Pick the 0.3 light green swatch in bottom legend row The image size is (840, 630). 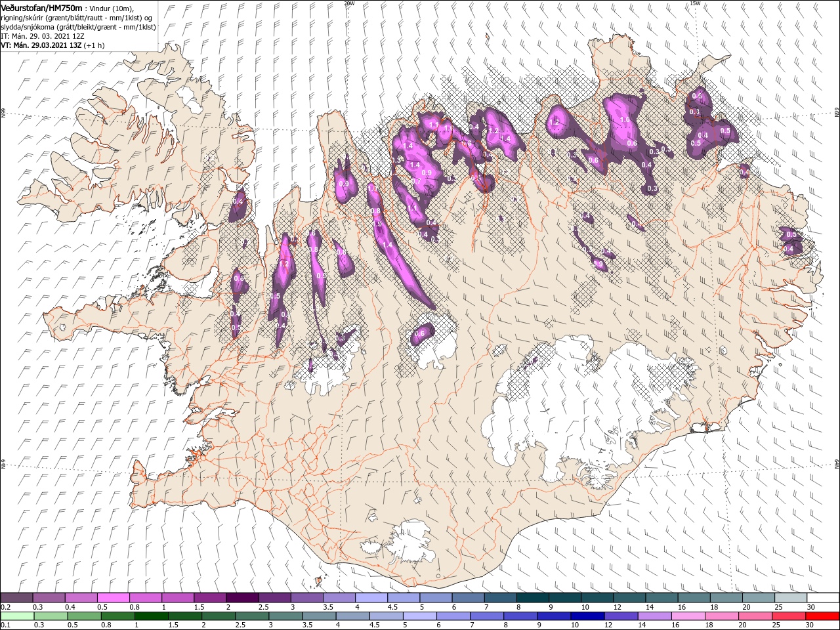pyautogui.click(x=52, y=616)
